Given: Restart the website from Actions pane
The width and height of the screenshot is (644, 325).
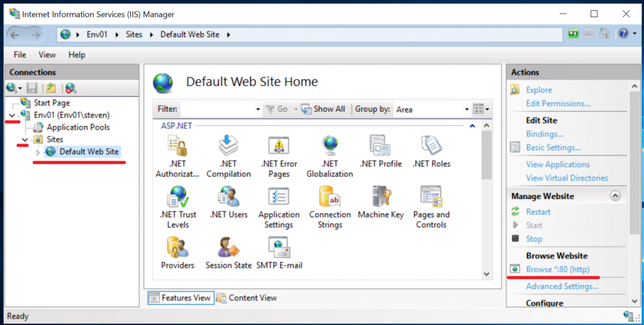Looking at the screenshot, I should (x=538, y=212).
